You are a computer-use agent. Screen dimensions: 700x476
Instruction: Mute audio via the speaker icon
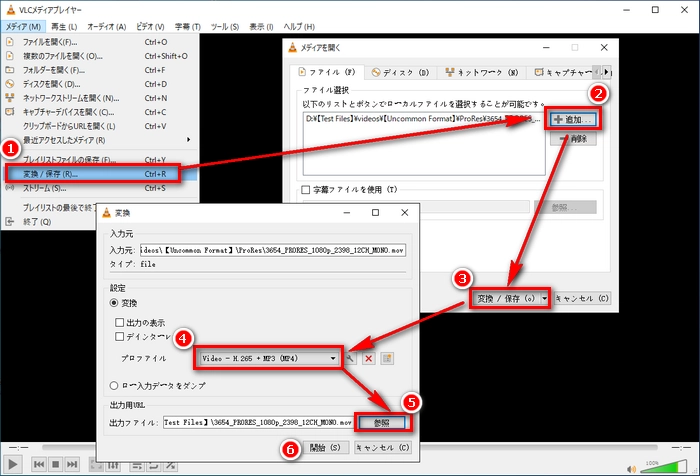pyautogui.click(x=632, y=469)
